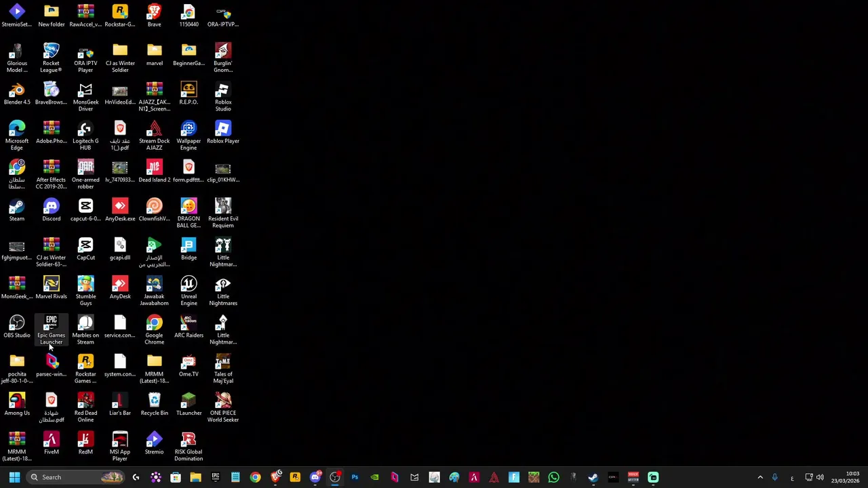Select the R.E.P.O. game shortcut

(189, 94)
